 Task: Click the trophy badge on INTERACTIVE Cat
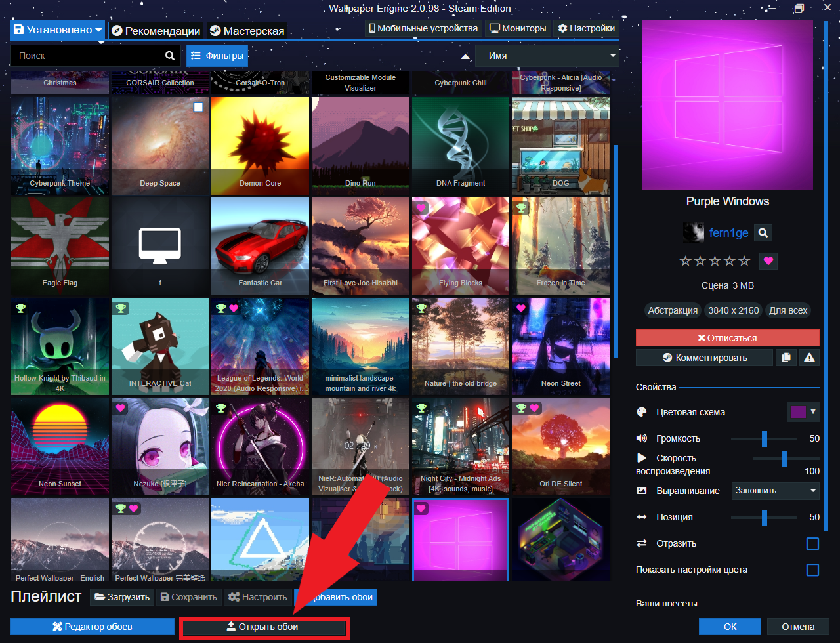tap(121, 308)
